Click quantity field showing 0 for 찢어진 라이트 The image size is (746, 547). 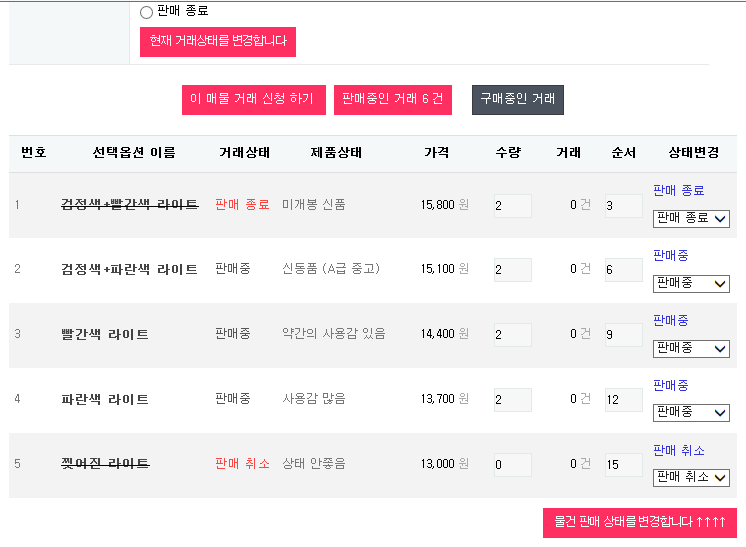[x=512, y=465]
